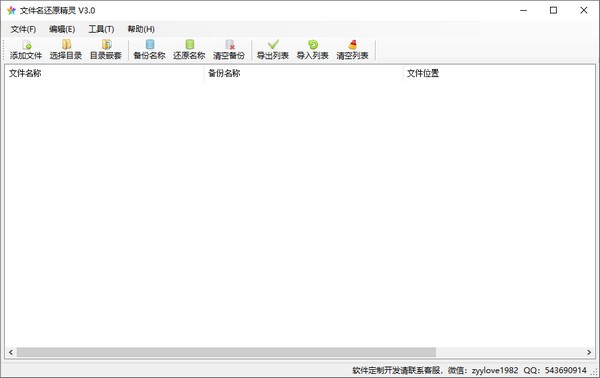Viewport: 600px width, 378px height.
Task: Select the 选择目录 folder icon
Action: click(66, 50)
